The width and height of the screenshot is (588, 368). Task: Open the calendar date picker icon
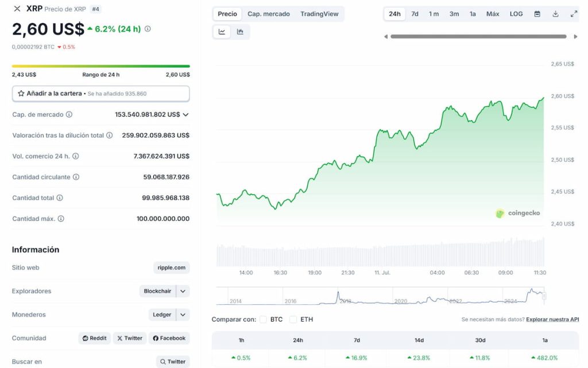(537, 13)
